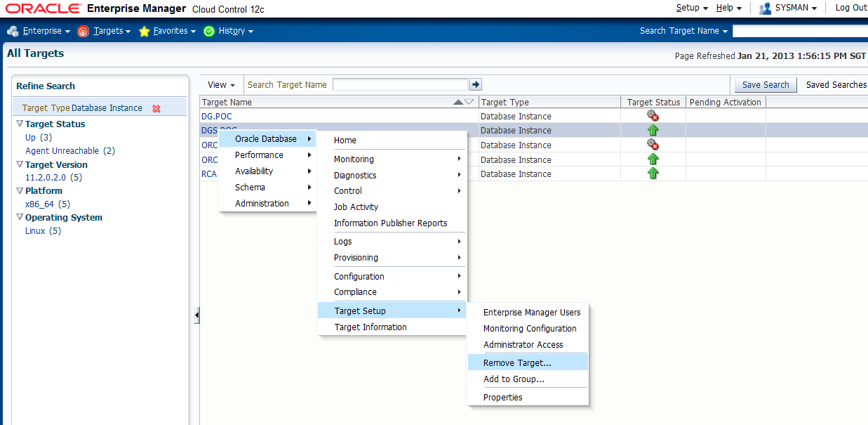Viewport: 868px width, 425px height.
Task: Open the Monitoring submenu
Action: (392, 159)
